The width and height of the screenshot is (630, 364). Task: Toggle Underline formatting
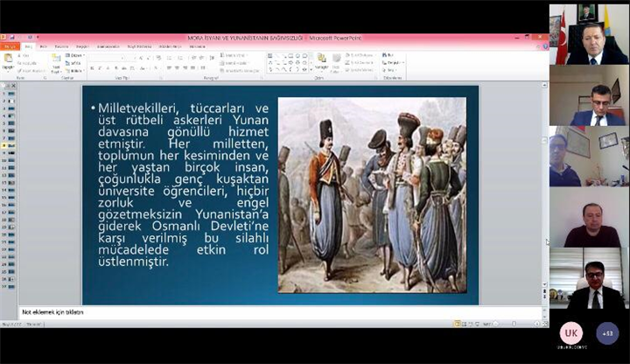tap(108, 68)
